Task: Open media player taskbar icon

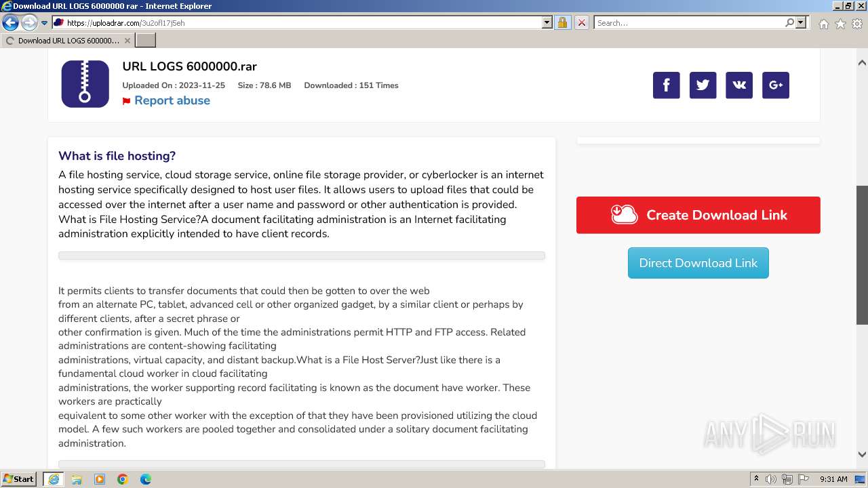Action: pyautogui.click(x=100, y=479)
